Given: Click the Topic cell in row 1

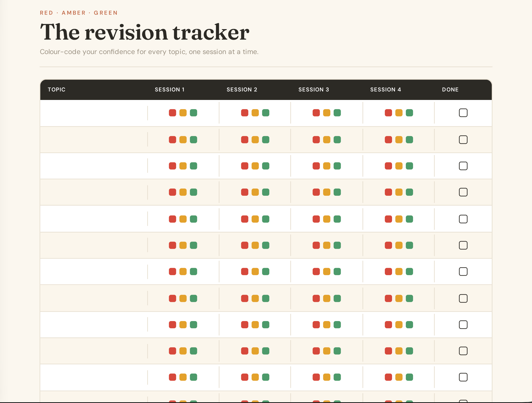Looking at the screenshot, I should pyautogui.click(x=94, y=113).
